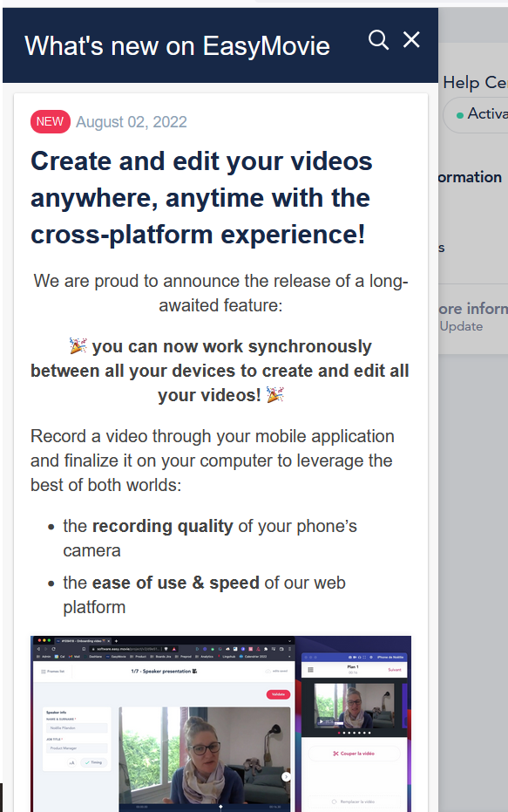Click the party popper emoji before "you can now"
Image resolution: width=508 pixels, height=812 pixels.
click(78, 345)
